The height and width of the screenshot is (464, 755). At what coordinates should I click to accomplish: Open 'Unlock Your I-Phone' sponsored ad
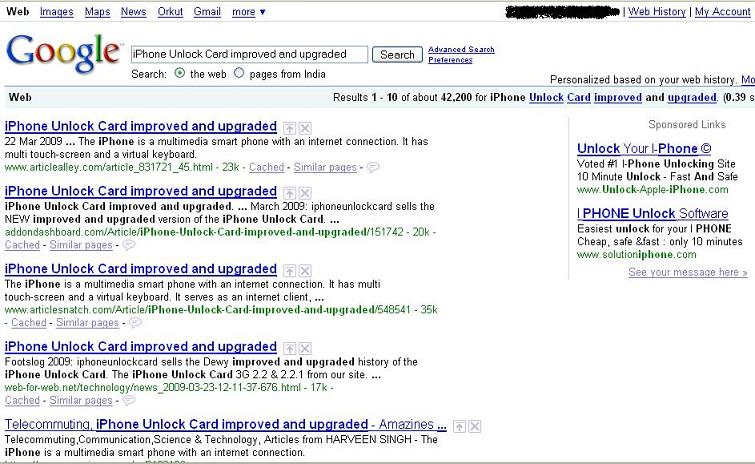644,148
